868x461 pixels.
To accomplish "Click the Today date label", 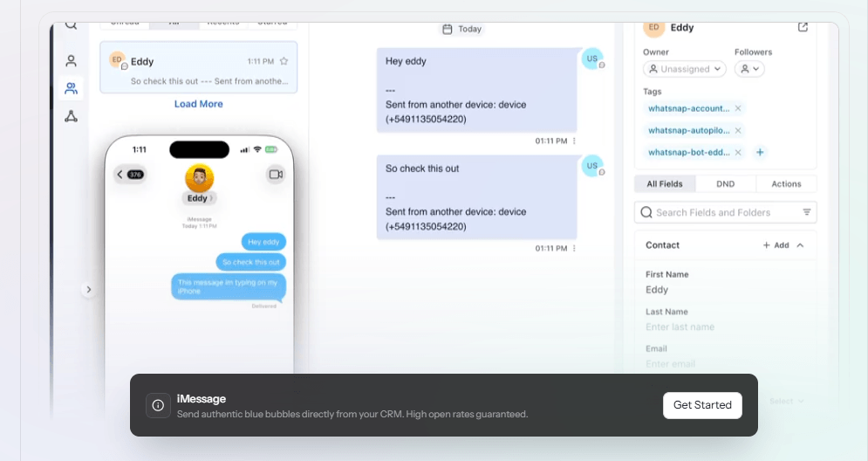I will click(x=469, y=30).
